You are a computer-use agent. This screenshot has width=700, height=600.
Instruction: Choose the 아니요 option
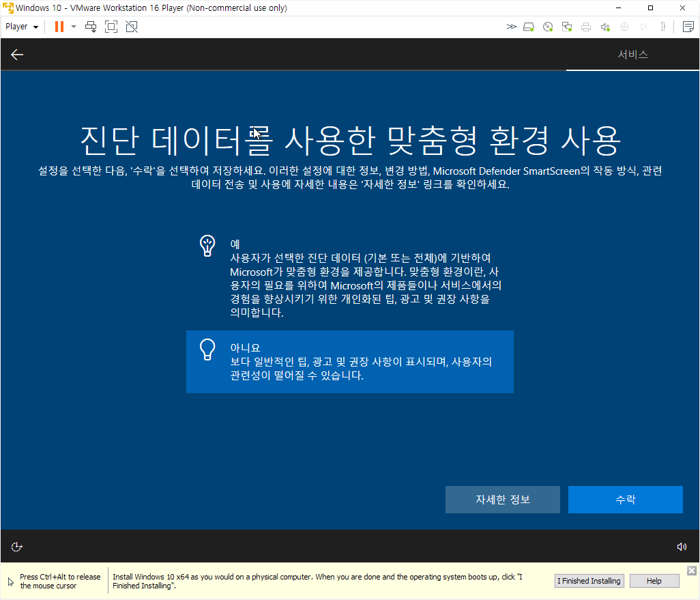349,362
